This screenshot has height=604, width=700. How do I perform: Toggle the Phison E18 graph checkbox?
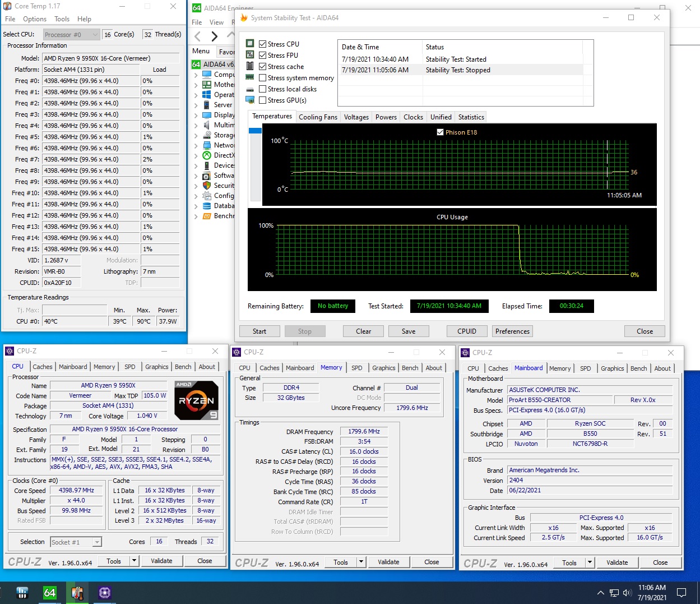[x=440, y=132]
